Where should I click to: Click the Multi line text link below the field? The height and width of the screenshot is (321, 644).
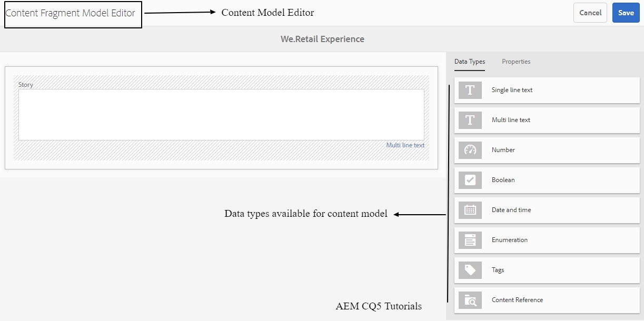(x=405, y=145)
